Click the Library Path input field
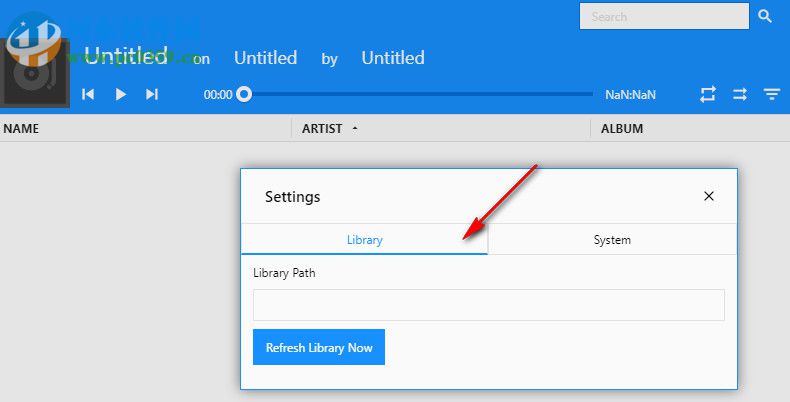The image size is (790, 402). (x=488, y=305)
